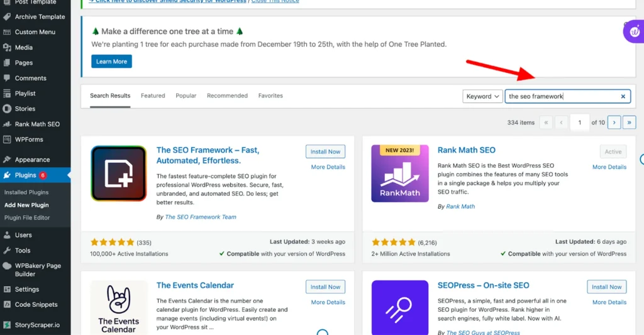
Task: Click '100,000+ Active Installations' text
Action: pos(129,254)
